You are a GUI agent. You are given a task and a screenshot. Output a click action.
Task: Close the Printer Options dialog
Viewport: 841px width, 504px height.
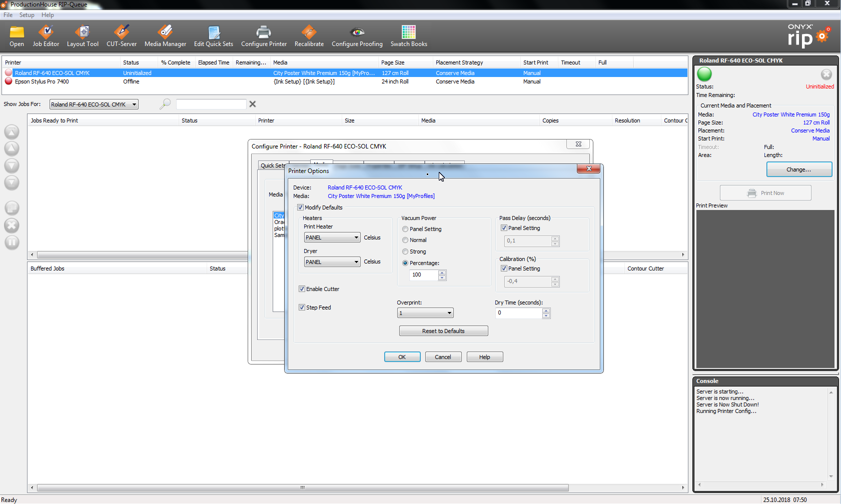coord(589,168)
